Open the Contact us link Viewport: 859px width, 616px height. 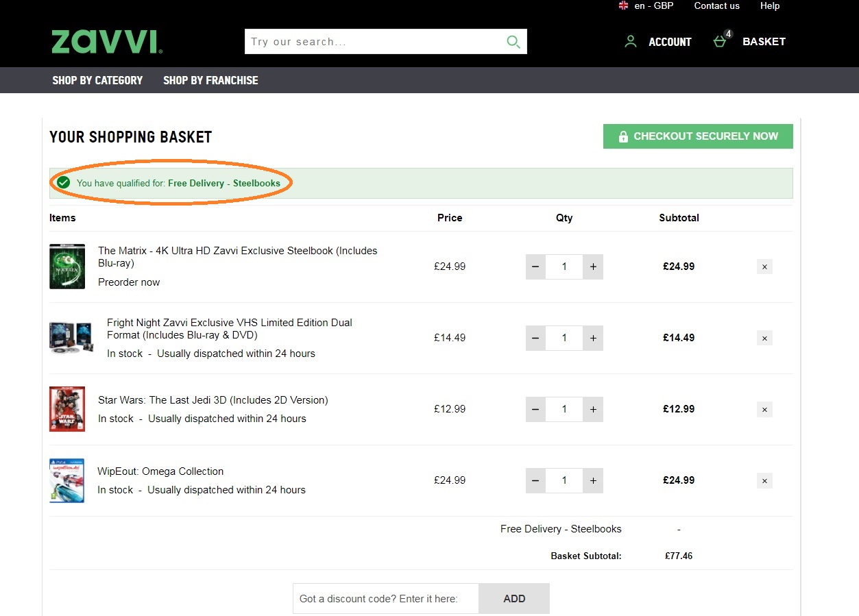(x=716, y=6)
